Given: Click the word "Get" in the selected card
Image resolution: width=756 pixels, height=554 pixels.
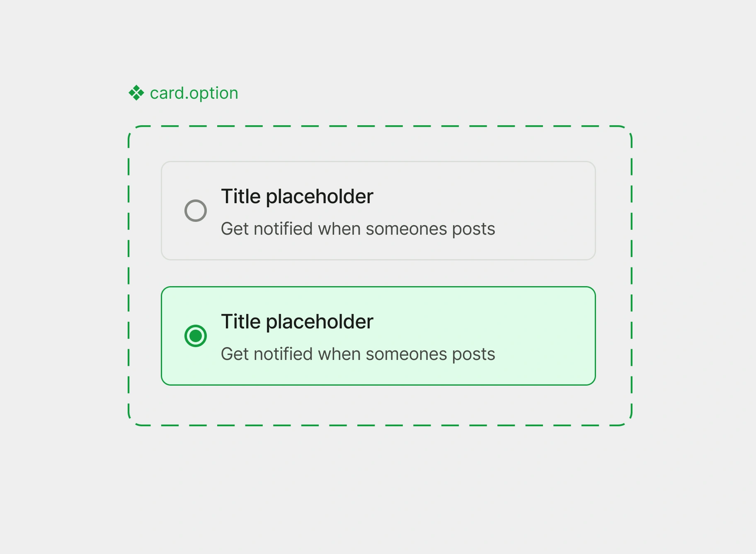Looking at the screenshot, I should click(235, 354).
